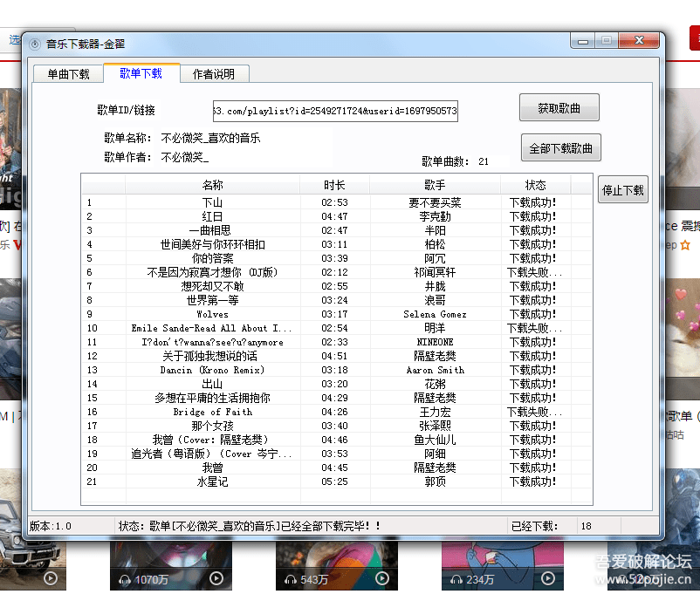Select song 关于孤独我想说的话
The width and height of the screenshot is (700, 594).
(337, 356)
